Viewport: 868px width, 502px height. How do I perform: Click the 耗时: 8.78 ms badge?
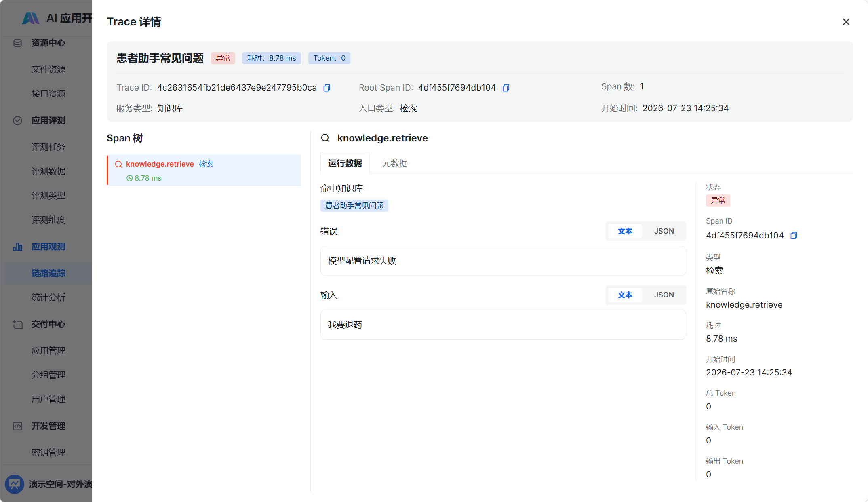click(x=272, y=58)
